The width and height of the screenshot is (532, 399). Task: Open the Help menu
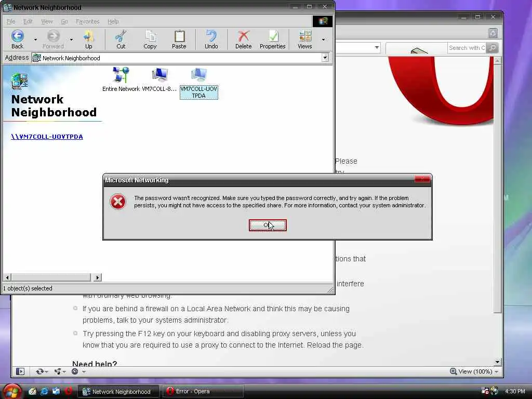(113, 21)
